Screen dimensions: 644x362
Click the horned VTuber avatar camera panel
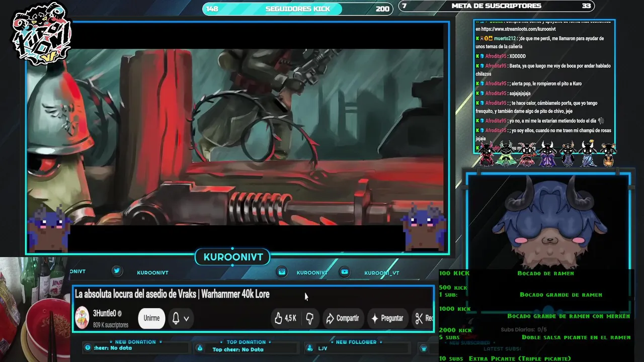pyautogui.click(x=548, y=224)
